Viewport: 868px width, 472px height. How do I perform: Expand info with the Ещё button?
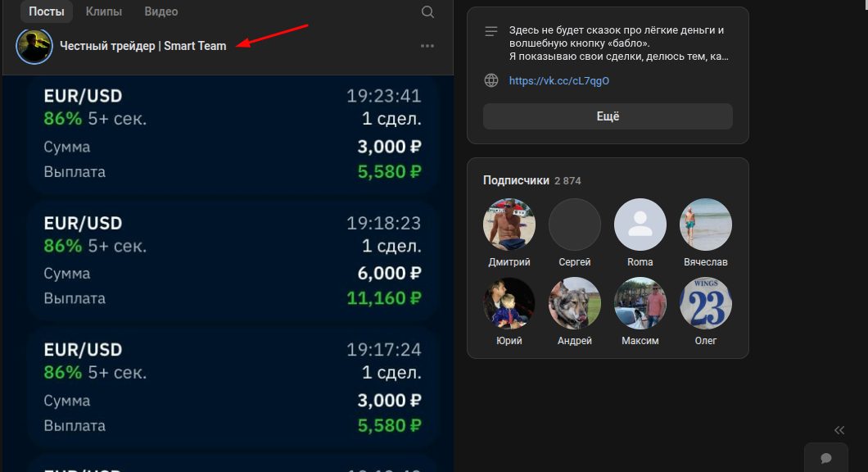coord(608,116)
